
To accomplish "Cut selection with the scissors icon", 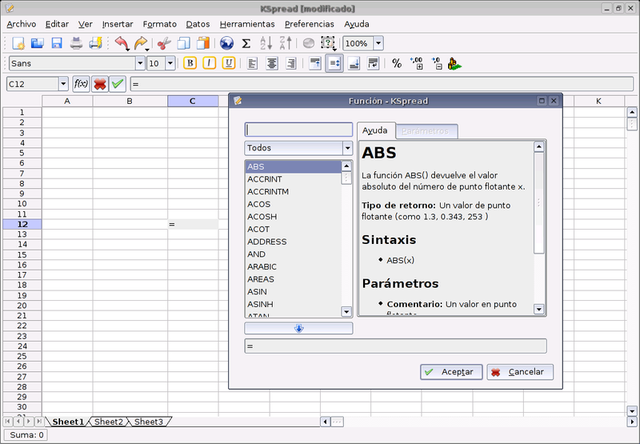I will tap(164, 43).
